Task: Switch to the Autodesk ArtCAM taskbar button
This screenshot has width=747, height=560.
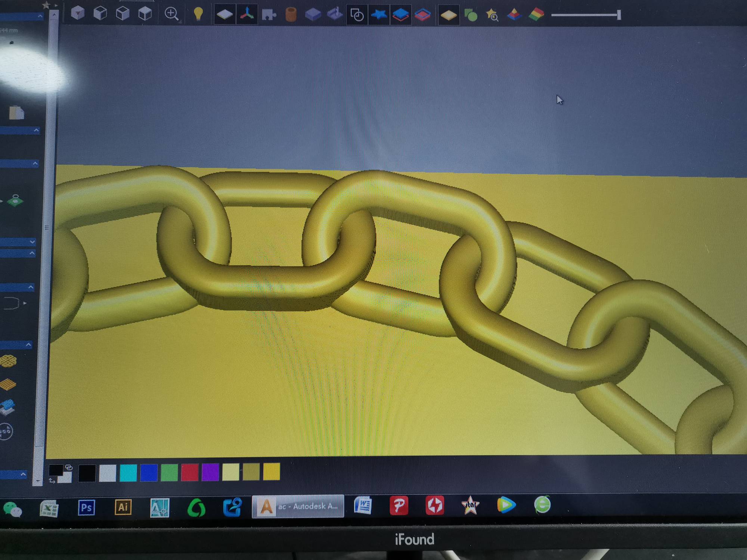Action: coord(298,506)
